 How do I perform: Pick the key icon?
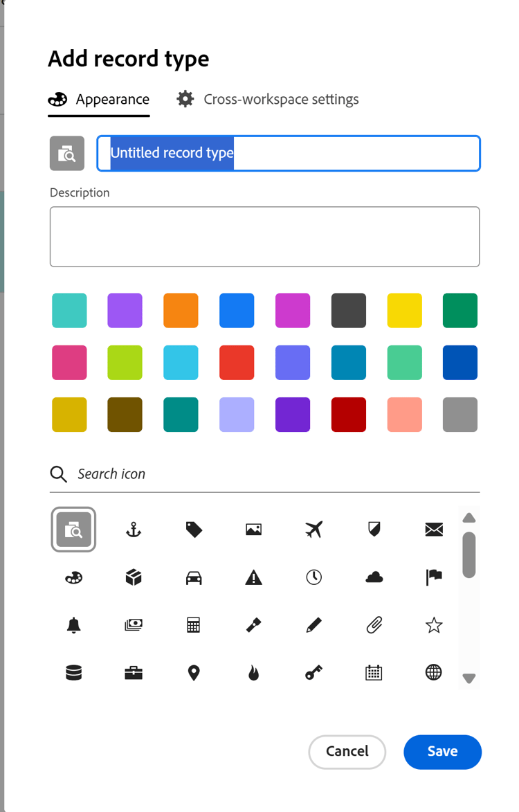point(313,672)
